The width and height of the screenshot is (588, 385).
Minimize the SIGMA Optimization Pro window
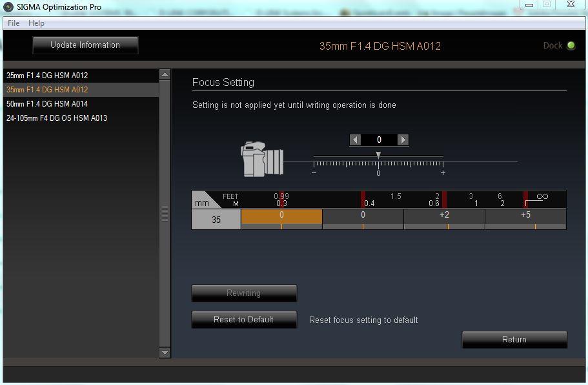tap(529, 5)
